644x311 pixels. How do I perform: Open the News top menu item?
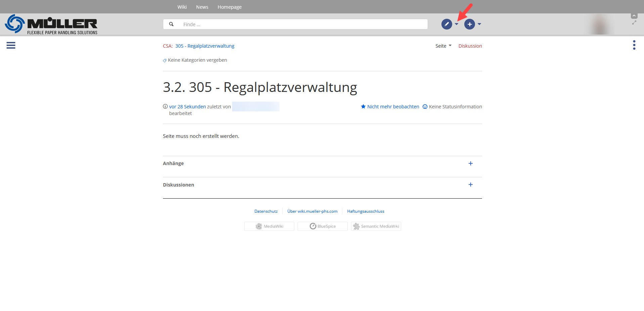[x=202, y=7]
